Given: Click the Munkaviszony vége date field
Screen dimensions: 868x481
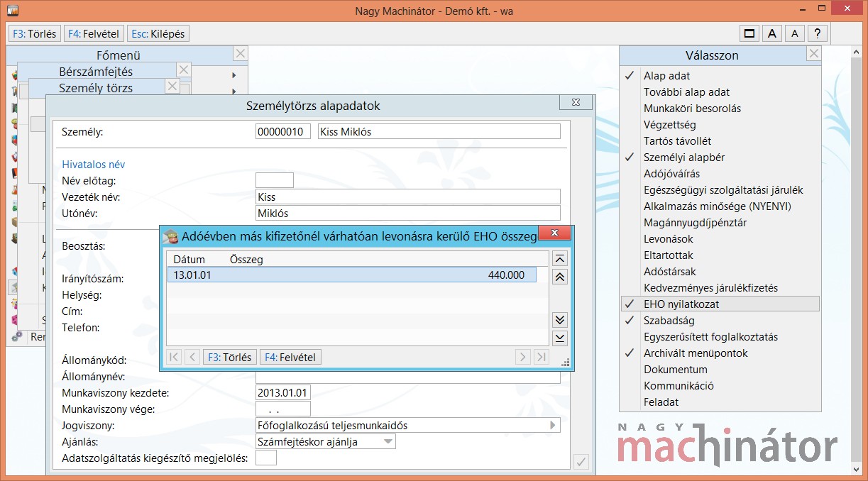Looking at the screenshot, I should [x=282, y=409].
